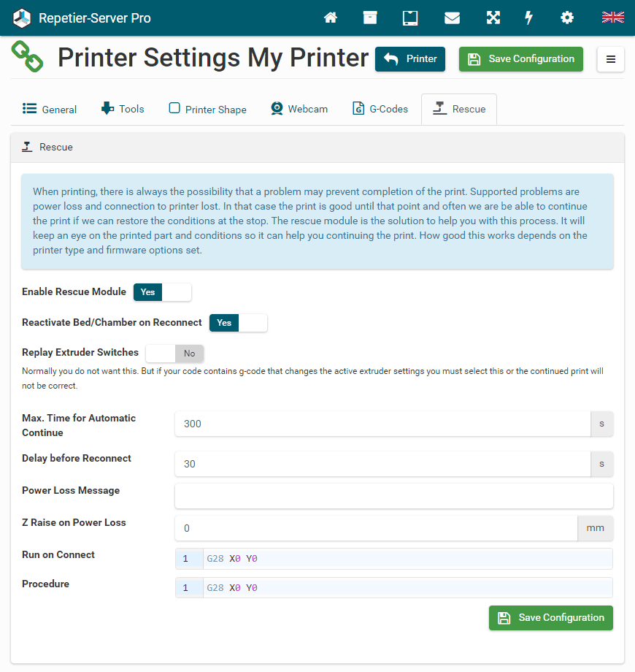Click the Printer back button
635x672 pixels.
tap(410, 59)
